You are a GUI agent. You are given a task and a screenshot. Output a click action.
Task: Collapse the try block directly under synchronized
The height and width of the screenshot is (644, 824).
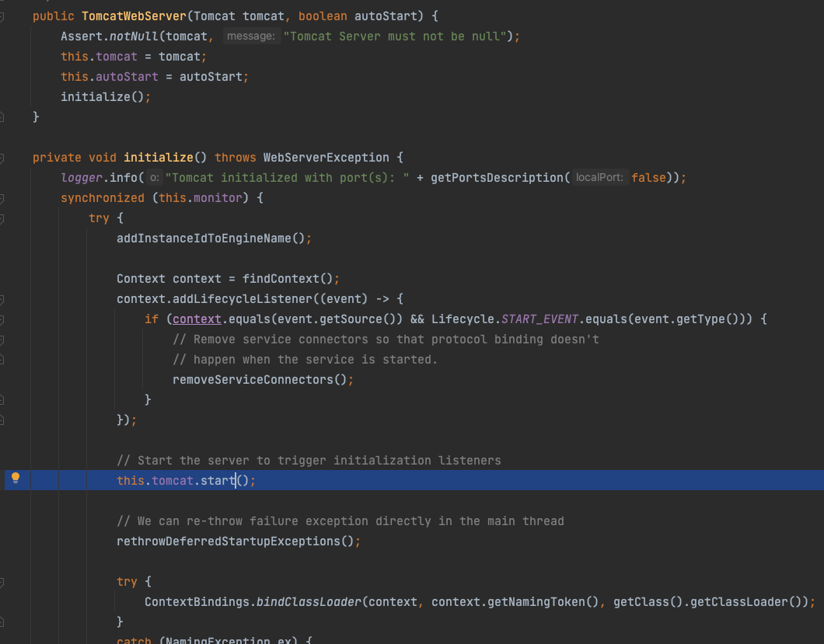[x=2, y=218]
